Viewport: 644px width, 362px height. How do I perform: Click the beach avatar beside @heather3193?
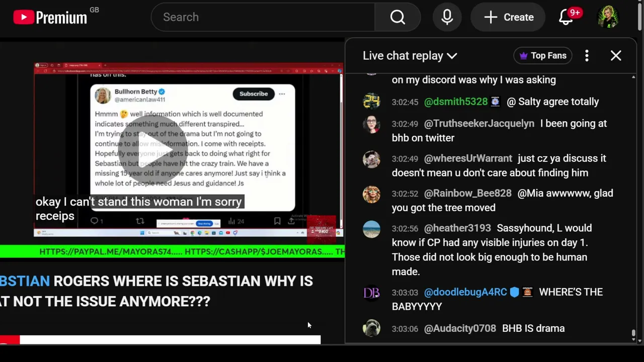(371, 229)
